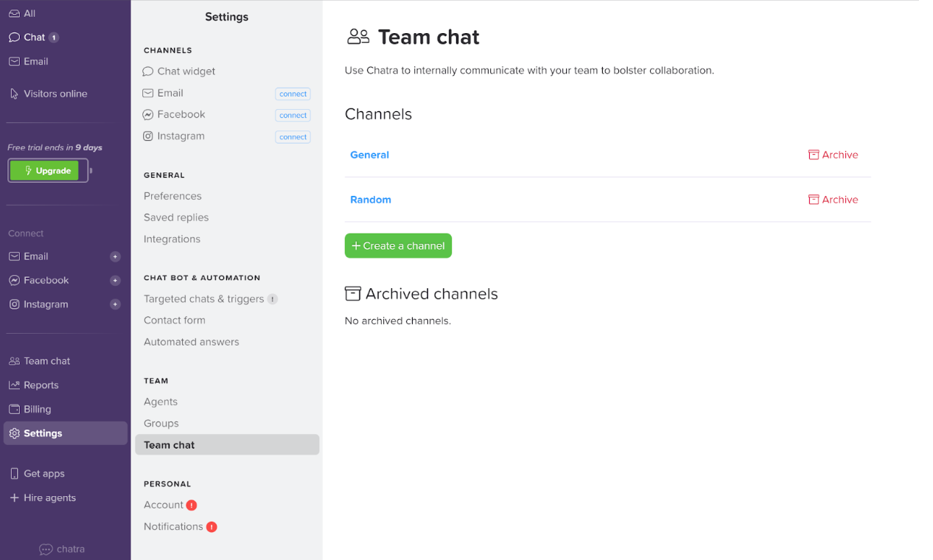This screenshot has height=560, width=933.
Task: Click the plus icon beside Connect Instagram
Action: click(x=115, y=304)
